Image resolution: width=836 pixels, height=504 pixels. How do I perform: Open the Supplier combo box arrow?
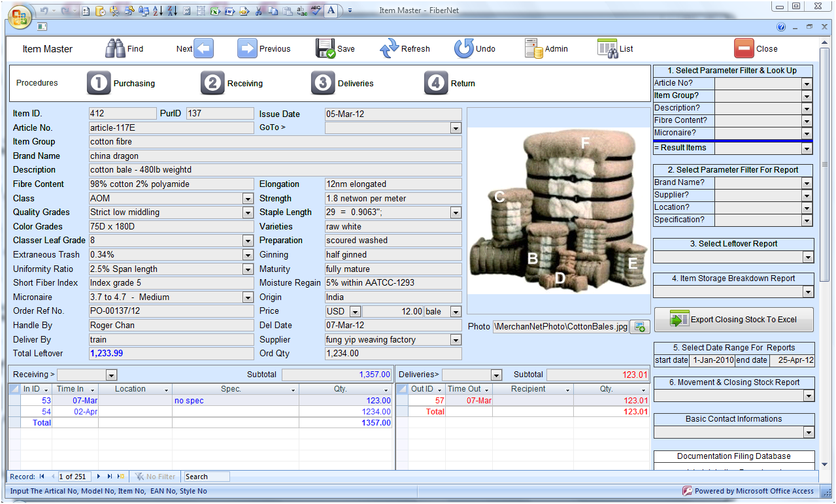(456, 340)
